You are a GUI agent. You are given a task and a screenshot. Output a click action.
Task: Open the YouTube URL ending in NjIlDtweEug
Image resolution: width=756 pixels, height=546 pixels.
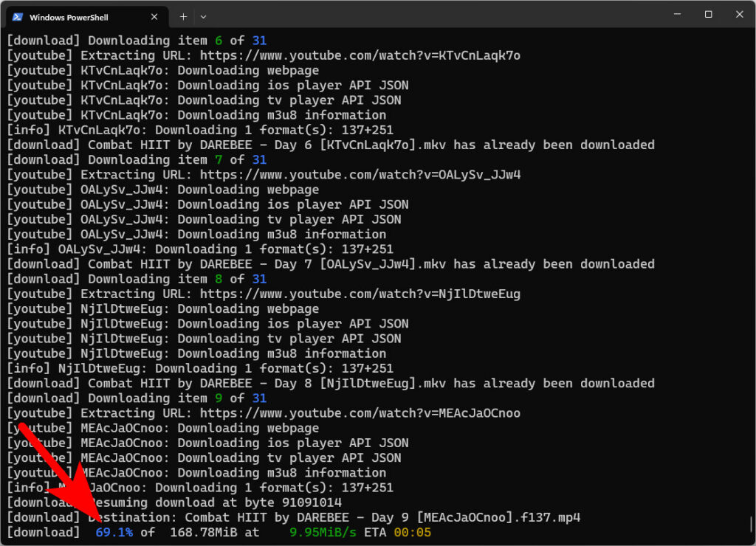pyautogui.click(x=360, y=294)
